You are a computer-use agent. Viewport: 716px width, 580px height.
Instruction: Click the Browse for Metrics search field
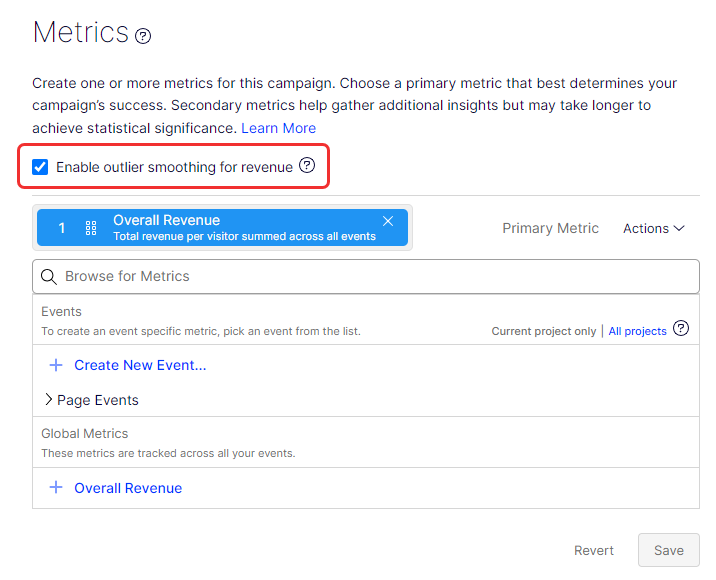tap(366, 276)
